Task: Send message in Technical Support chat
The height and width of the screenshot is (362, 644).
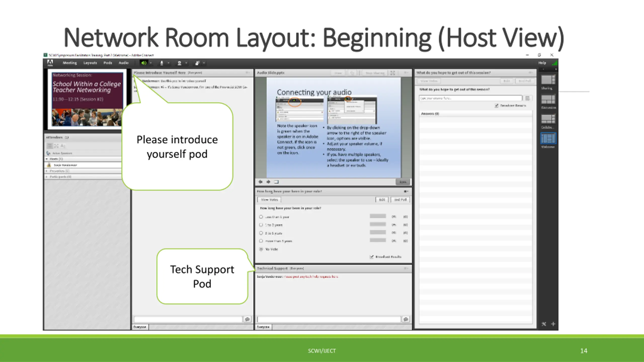Action: [406, 319]
